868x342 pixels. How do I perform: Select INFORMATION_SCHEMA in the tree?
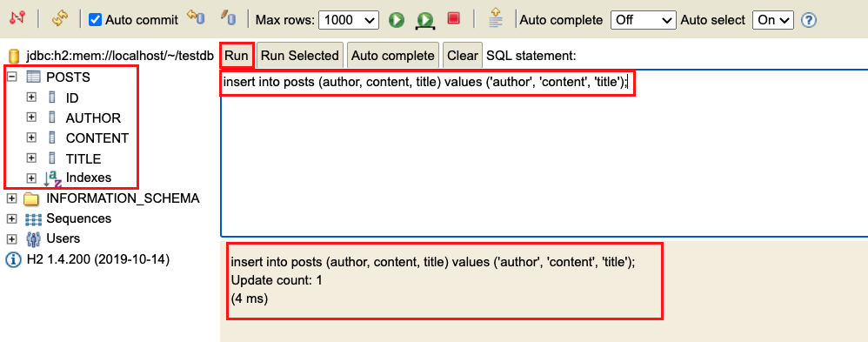[123, 198]
